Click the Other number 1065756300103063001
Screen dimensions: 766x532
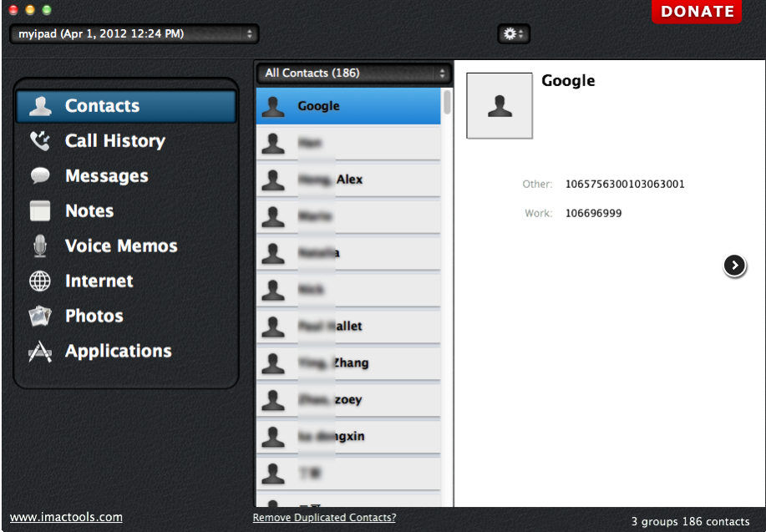pos(625,185)
